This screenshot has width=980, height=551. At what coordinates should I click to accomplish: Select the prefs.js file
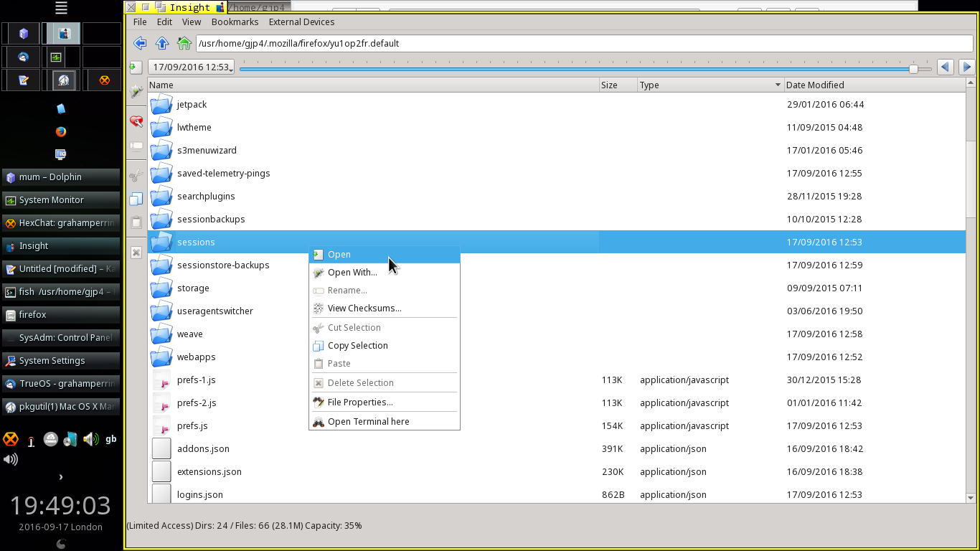coord(557,425)
